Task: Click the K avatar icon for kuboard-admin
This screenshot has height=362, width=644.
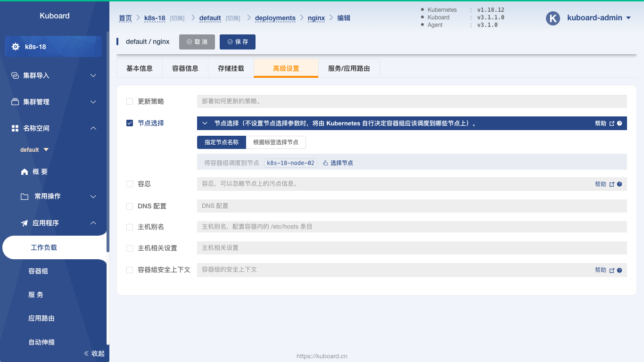Action: point(553,18)
